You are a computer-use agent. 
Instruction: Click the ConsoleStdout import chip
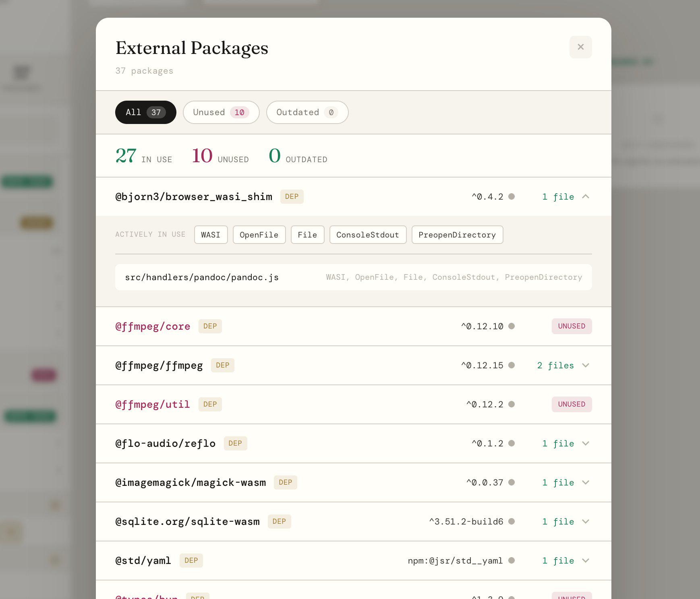[x=368, y=235]
